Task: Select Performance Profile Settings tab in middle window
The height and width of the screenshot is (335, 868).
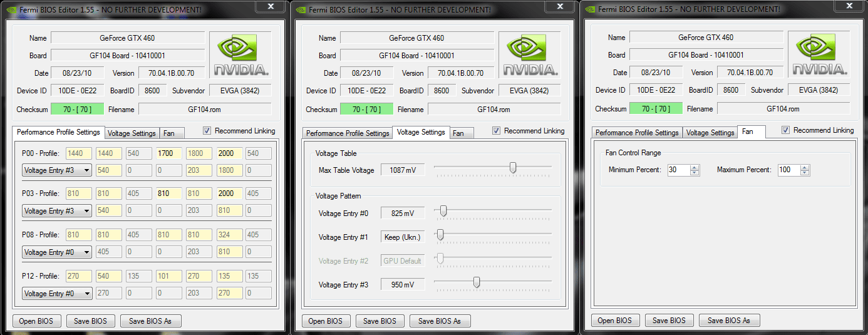Action: tap(348, 133)
